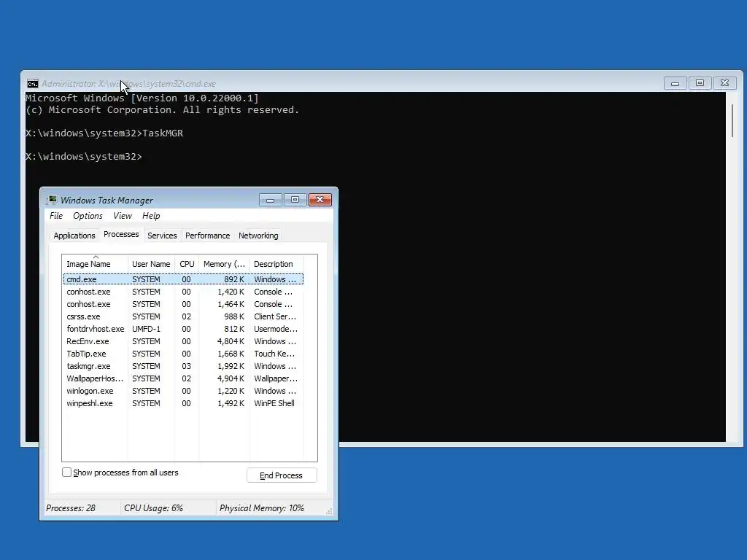747x560 pixels.
Task: Click the Touch Ke... description cell
Action: [x=274, y=354]
